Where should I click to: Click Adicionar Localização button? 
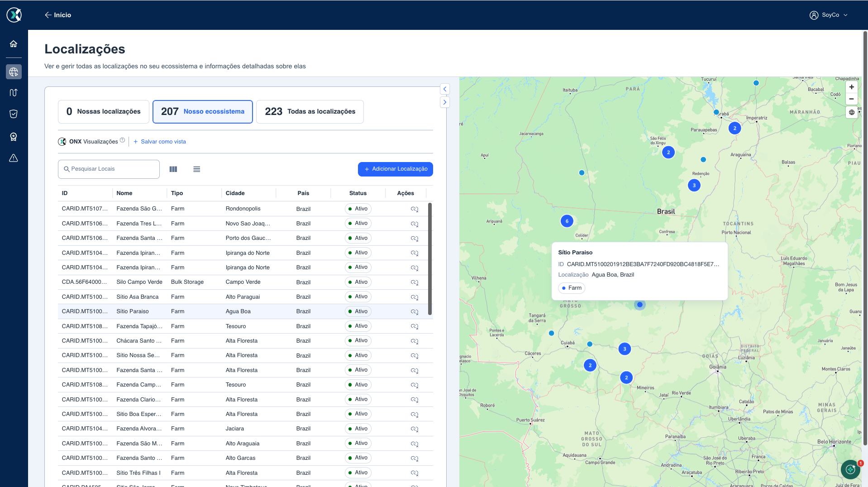pyautogui.click(x=396, y=169)
